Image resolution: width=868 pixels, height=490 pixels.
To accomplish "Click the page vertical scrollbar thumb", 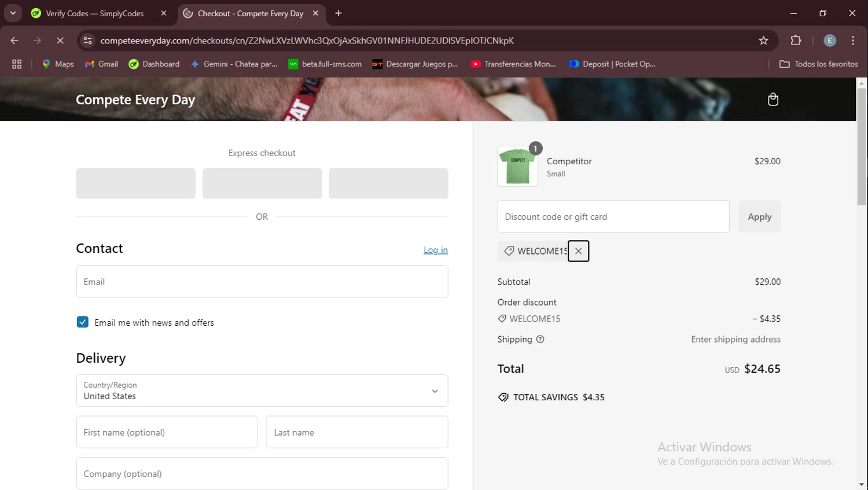I will [x=862, y=146].
